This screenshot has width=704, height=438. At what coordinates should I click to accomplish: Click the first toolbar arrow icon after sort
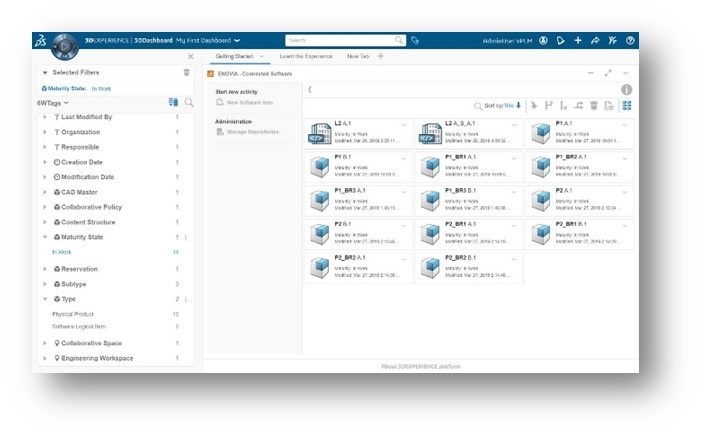coord(533,105)
